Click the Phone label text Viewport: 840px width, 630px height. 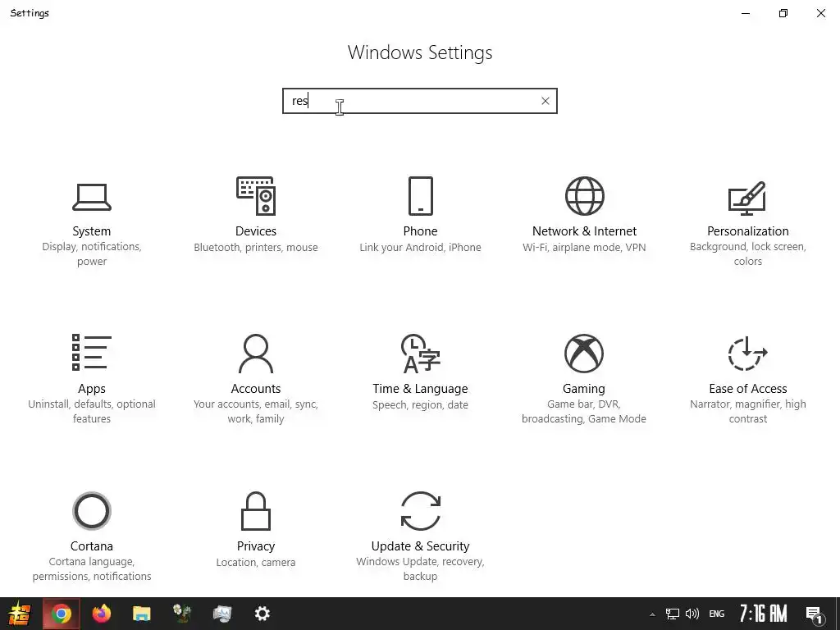(421, 231)
